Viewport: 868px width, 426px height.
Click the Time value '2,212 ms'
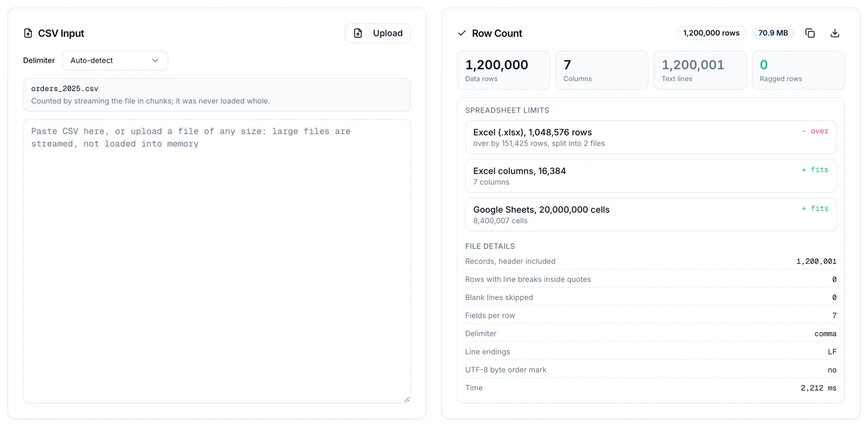tap(818, 388)
